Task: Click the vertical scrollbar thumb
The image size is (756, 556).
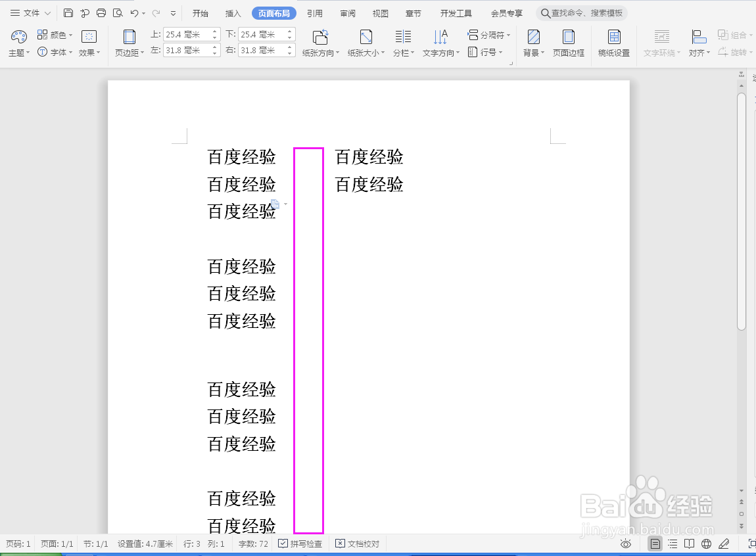Action: 742,212
